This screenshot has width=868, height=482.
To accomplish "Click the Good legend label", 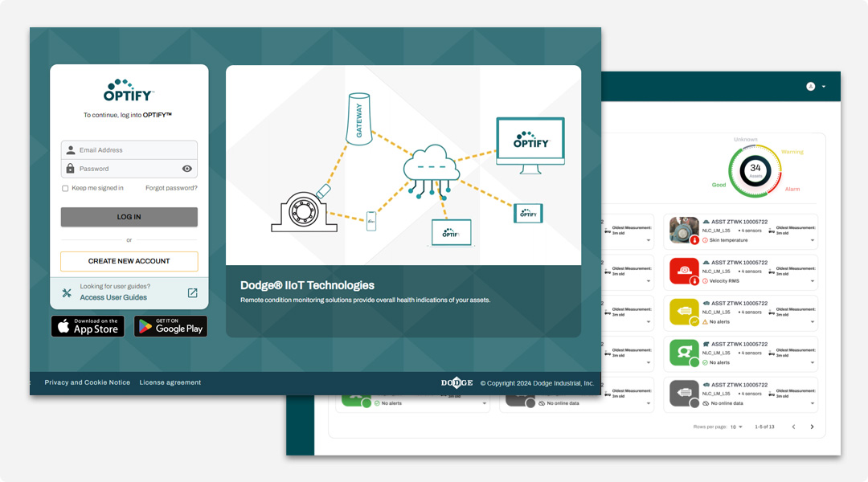I will coord(719,185).
